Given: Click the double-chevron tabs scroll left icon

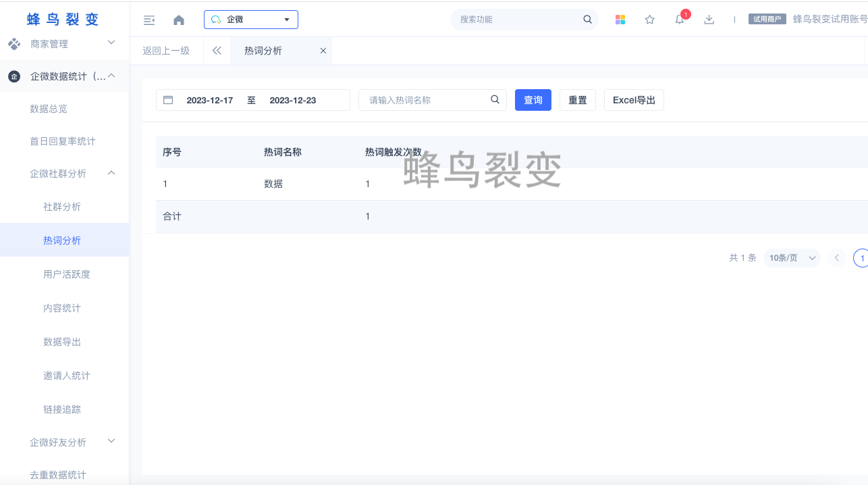Looking at the screenshot, I should (217, 51).
